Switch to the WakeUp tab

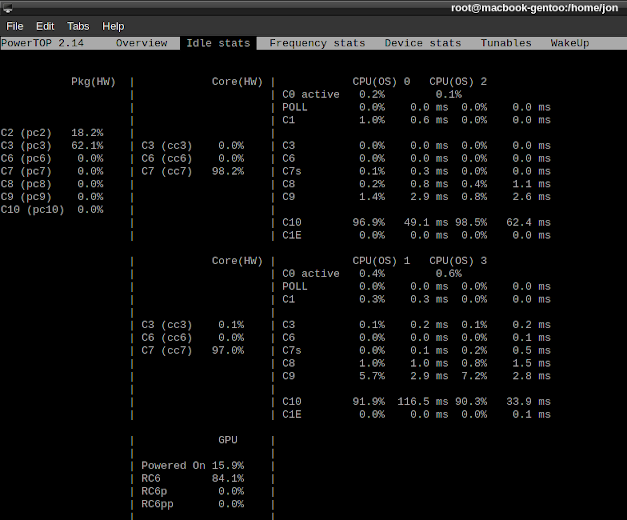[x=570, y=43]
